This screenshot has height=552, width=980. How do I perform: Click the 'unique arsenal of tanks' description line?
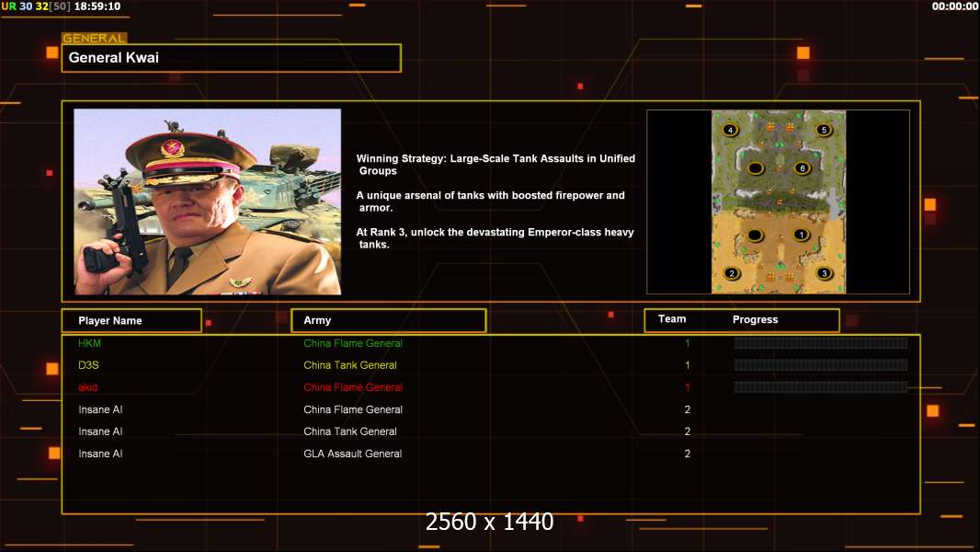[x=491, y=201]
